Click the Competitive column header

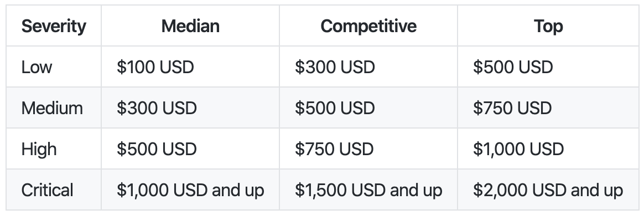click(368, 26)
